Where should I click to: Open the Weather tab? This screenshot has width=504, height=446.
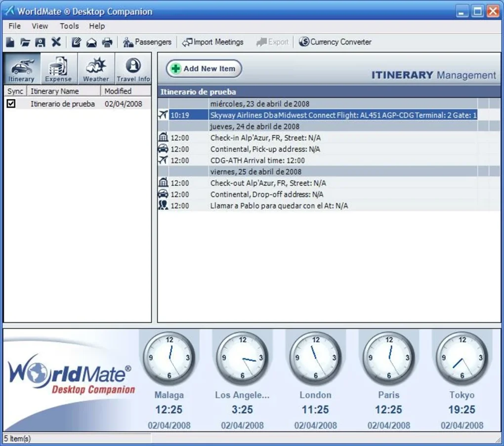pyautogui.click(x=96, y=69)
